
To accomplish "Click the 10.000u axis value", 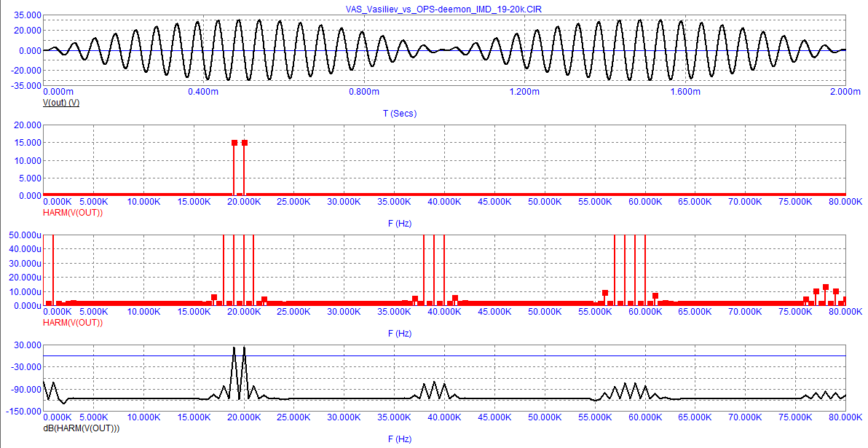I will (25, 292).
